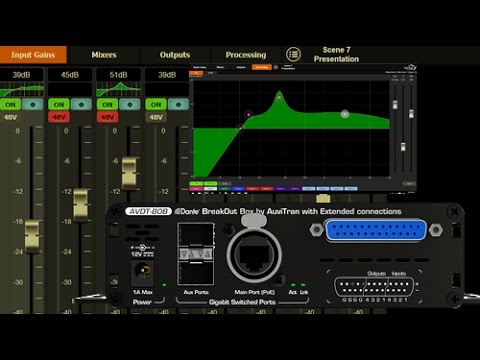
Task: Open EQ thumbnail on 51dB channel
Action: [118, 89]
